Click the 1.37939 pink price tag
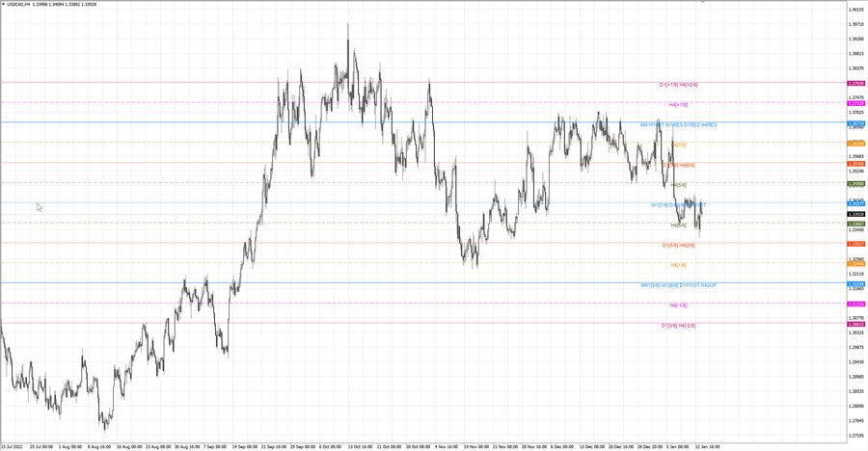This screenshot has width=868, height=451. [855, 84]
